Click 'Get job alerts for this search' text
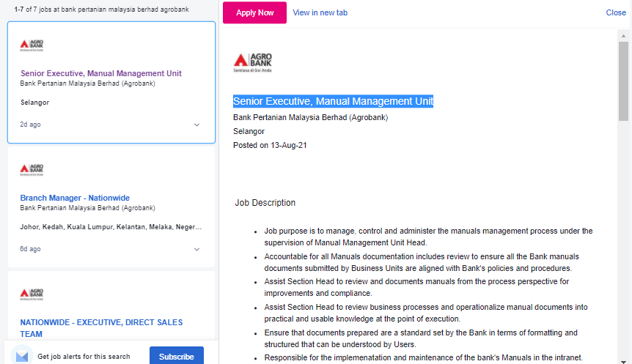This screenshot has height=364, width=632. 84,357
